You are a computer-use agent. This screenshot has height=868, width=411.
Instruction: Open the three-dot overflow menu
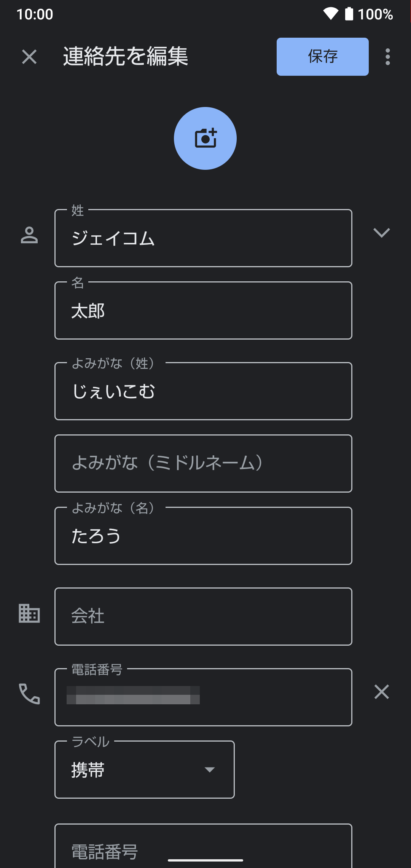pos(387,57)
